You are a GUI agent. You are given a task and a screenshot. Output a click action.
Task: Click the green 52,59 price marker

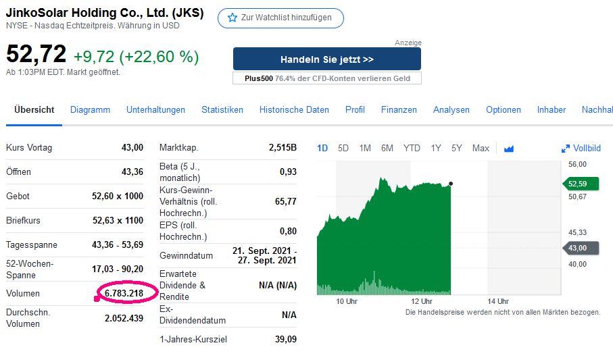[576, 184]
